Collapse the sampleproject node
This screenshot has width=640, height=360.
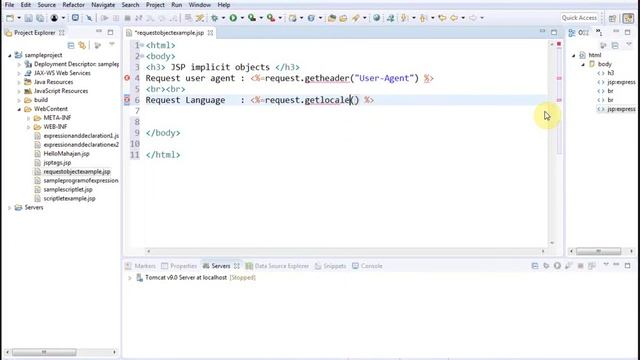[9, 55]
